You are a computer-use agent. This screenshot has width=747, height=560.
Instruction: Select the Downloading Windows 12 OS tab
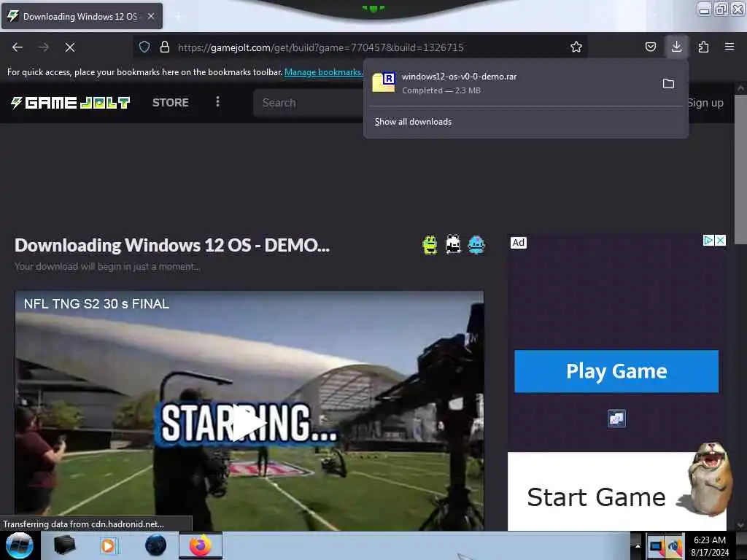[82, 16]
